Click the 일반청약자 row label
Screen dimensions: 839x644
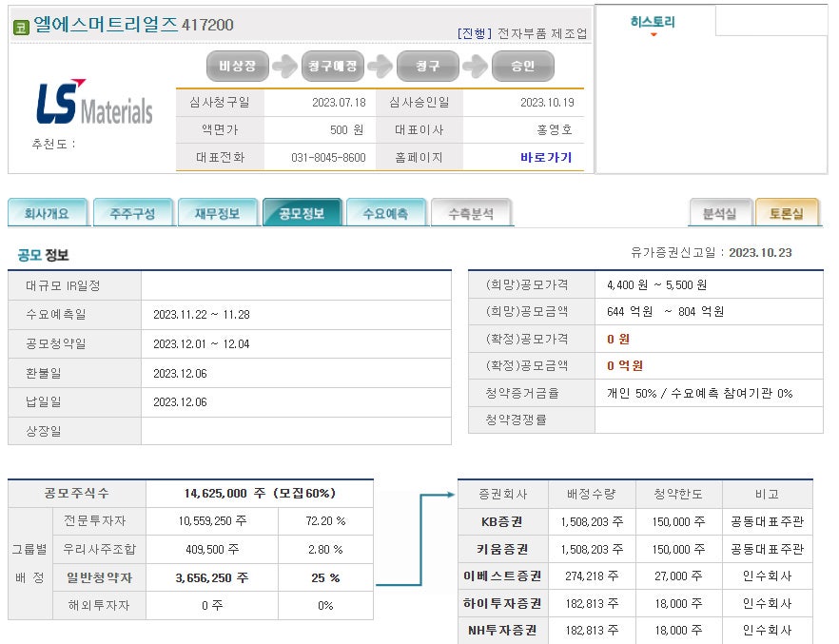coord(99,577)
